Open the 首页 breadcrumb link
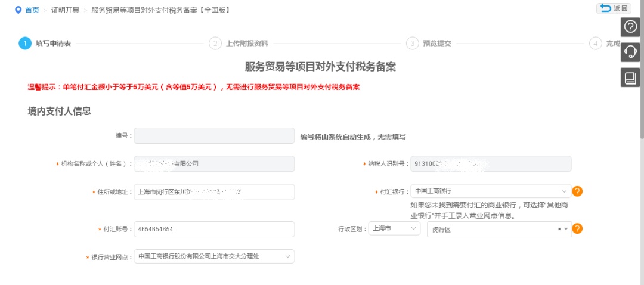 (32, 10)
